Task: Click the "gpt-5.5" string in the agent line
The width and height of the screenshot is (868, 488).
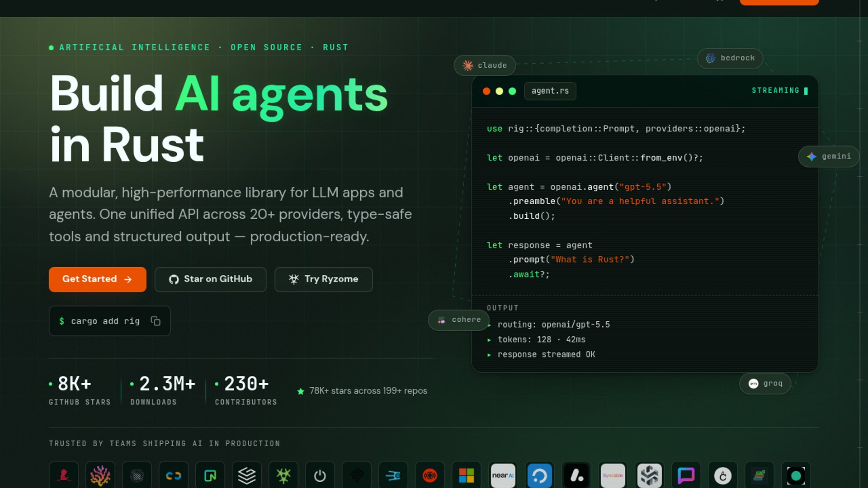Action: click(x=643, y=187)
